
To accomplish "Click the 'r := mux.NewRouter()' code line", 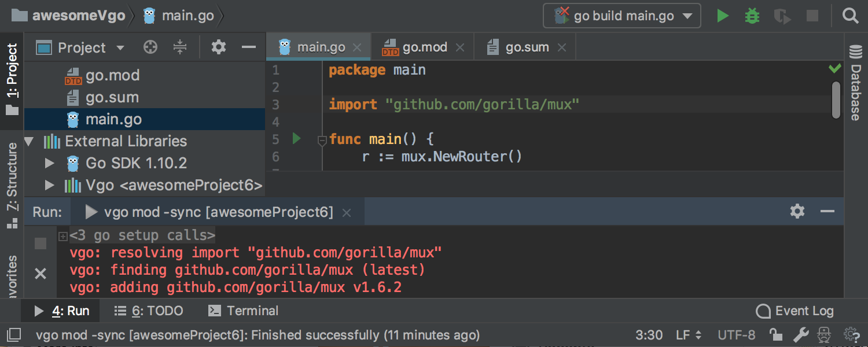I will tap(442, 157).
